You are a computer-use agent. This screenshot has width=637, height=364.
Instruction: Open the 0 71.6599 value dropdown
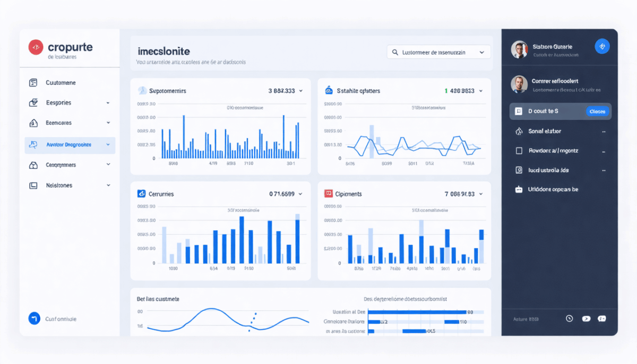point(300,194)
